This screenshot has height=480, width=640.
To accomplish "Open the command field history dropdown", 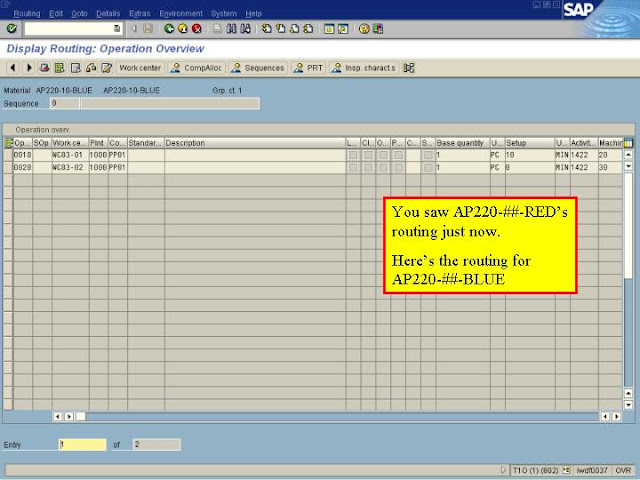I will pos(117,29).
